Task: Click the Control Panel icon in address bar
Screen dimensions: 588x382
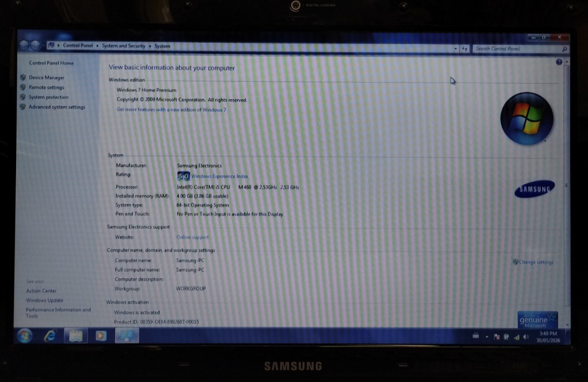Action: [51, 45]
